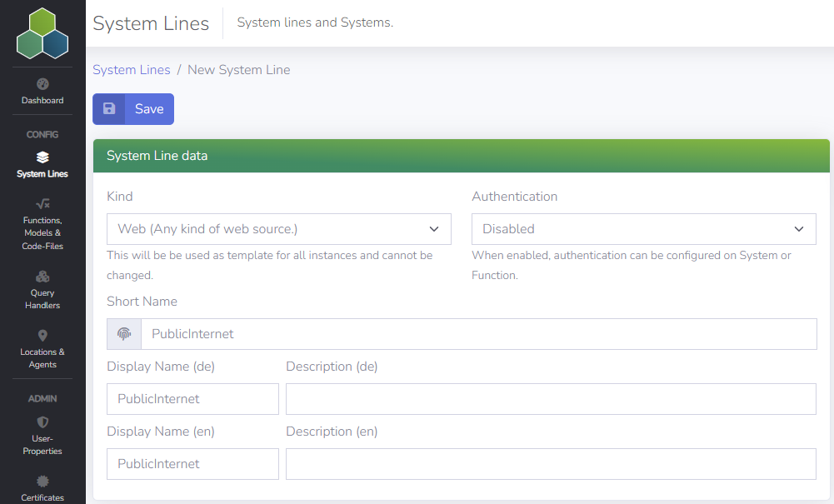This screenshot has height=504, width=834.
Task: Select the ADMIN section label
Action: pos(42,398)
